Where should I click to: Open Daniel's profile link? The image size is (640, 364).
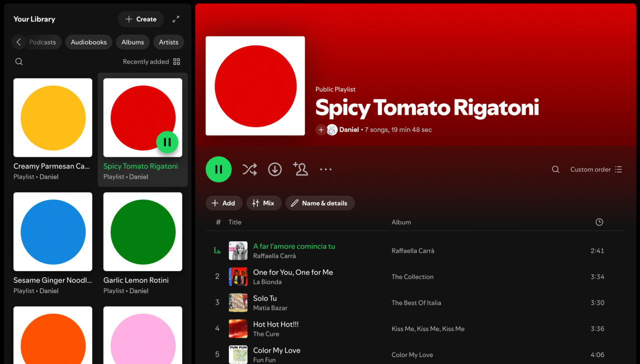point(349,130)
